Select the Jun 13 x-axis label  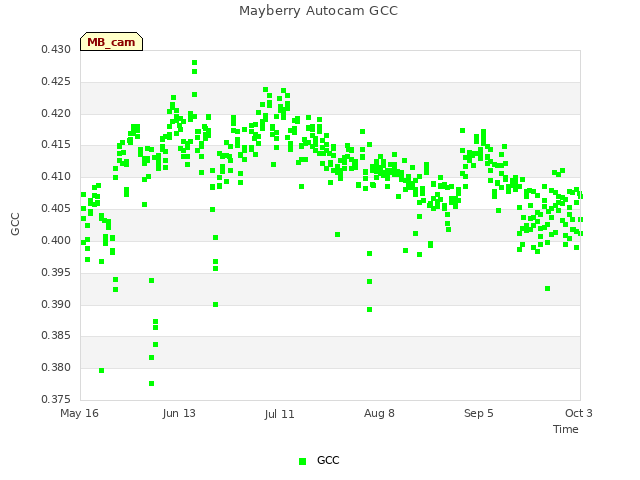pyautogui.click(x=179, y=413)
